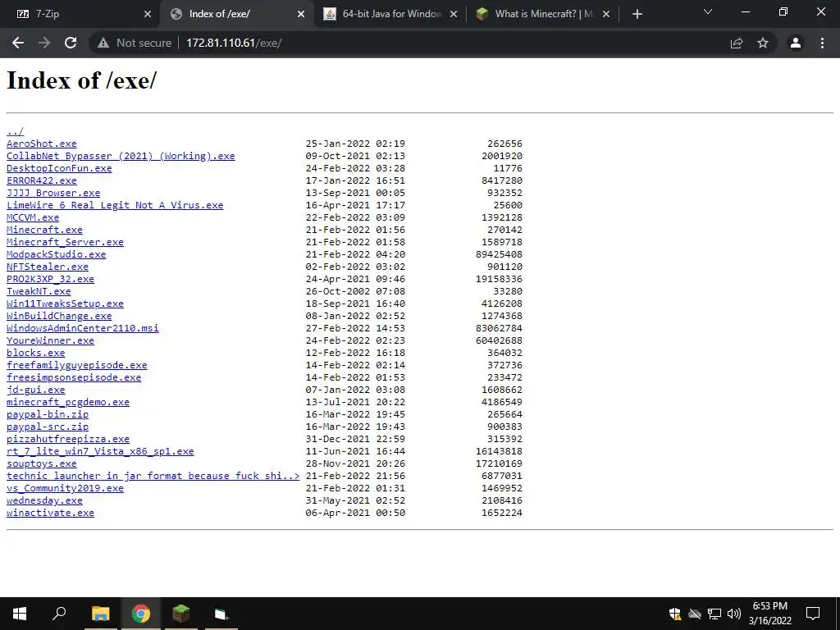Open the blocks.exe link
The image size is (840, 630).
(x=35, y=353)
